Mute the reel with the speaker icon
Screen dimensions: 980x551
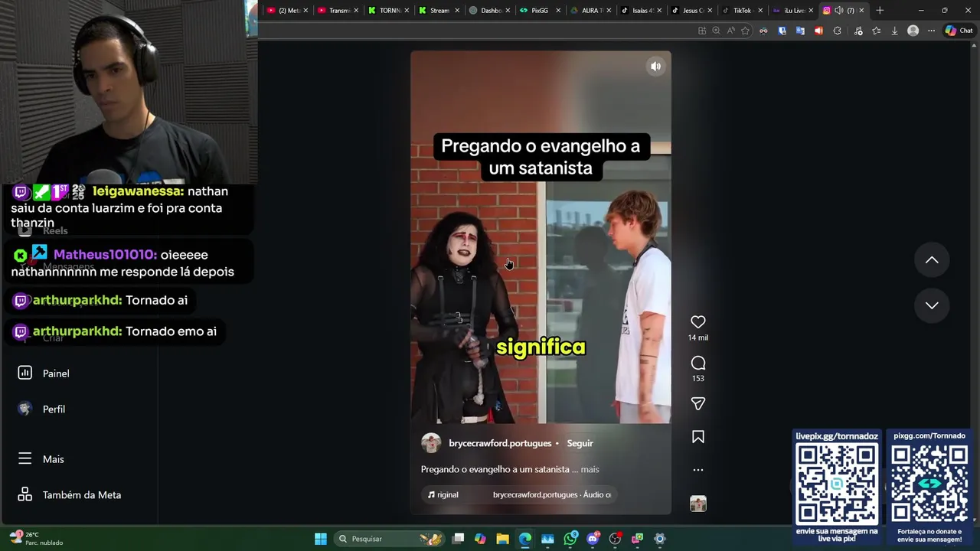[x=655, y=67]
